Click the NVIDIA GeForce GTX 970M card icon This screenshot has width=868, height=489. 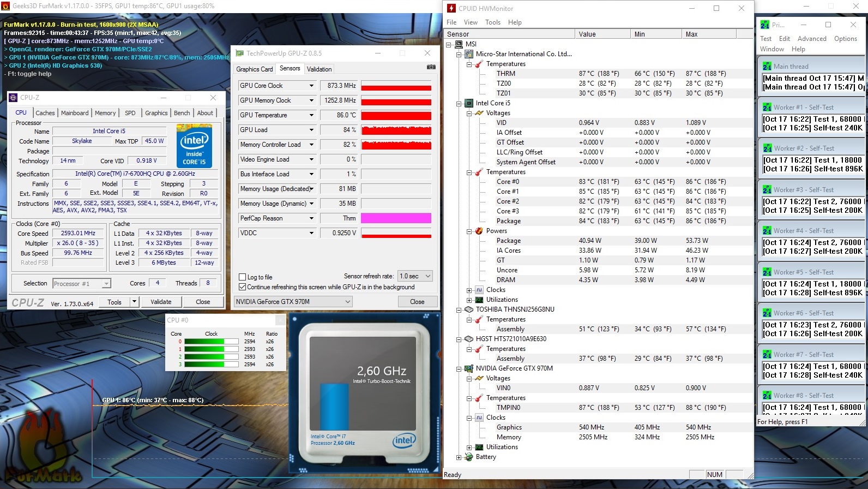(469, 368)
